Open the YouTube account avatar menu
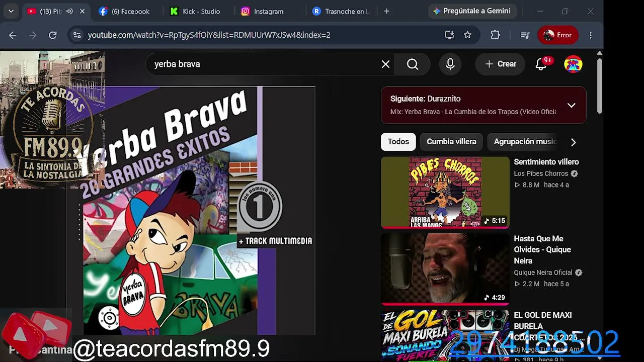Screen dimensions: 644x362 coord(573,64)
